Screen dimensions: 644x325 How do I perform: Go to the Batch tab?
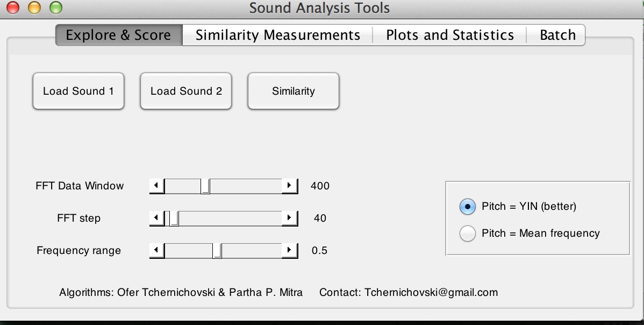(x=557, y=36)
